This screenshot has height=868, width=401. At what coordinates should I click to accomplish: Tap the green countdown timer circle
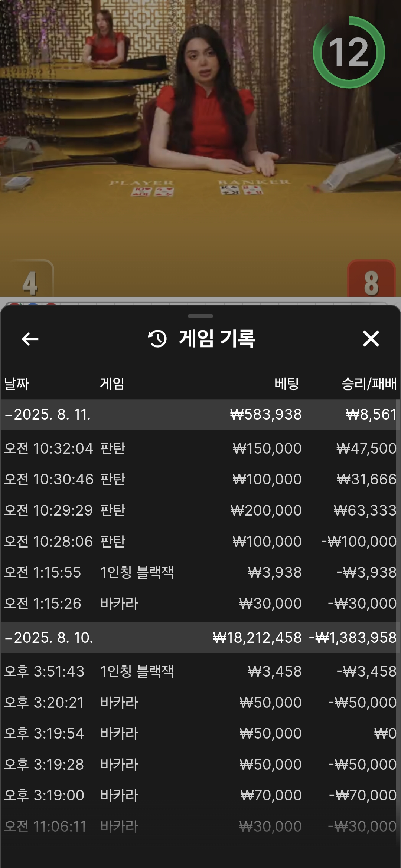click(349, 52)
